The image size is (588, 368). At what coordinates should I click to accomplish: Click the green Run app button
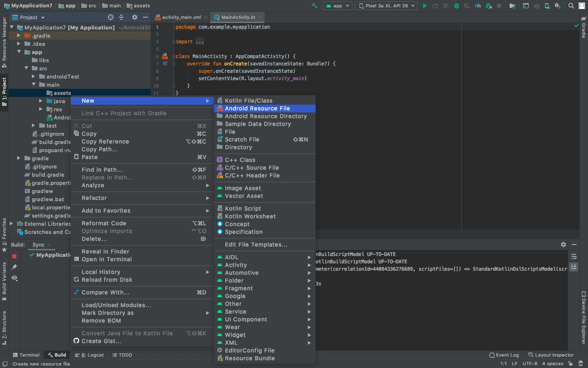click(425, 6)
